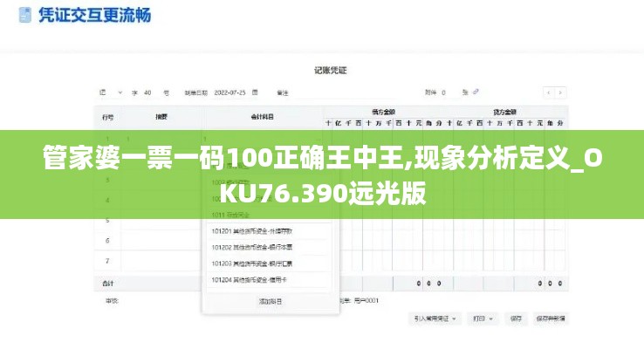Click the 用户0001 preparer name

[366, 300]
